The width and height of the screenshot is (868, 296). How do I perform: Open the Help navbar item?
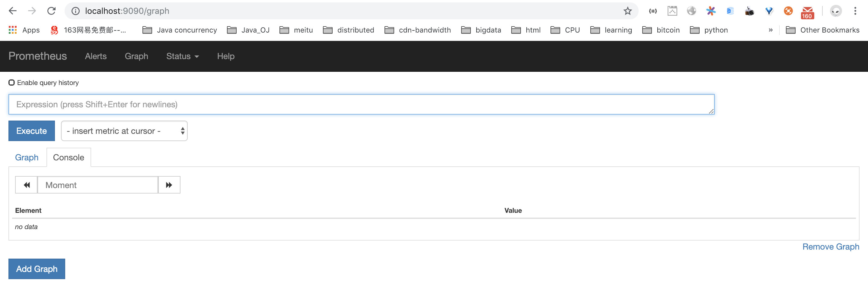[226, 56]
